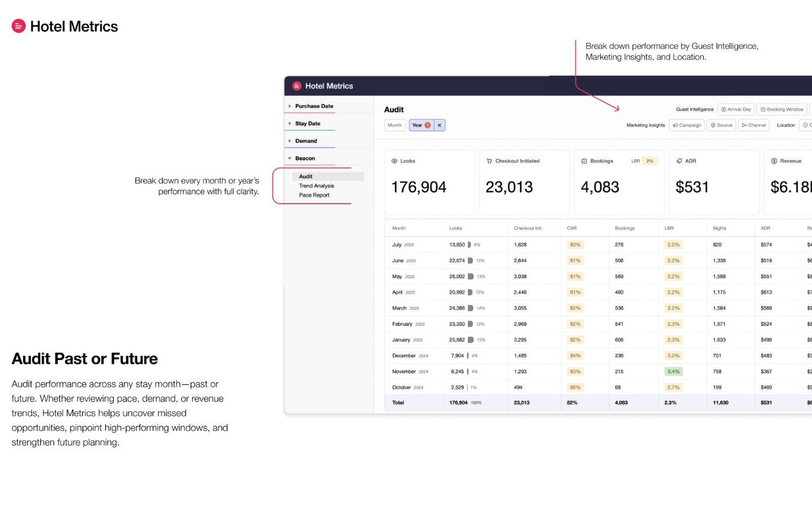Enable the Booking Window breakdown
812x508 pixels.
pos(782,110)
